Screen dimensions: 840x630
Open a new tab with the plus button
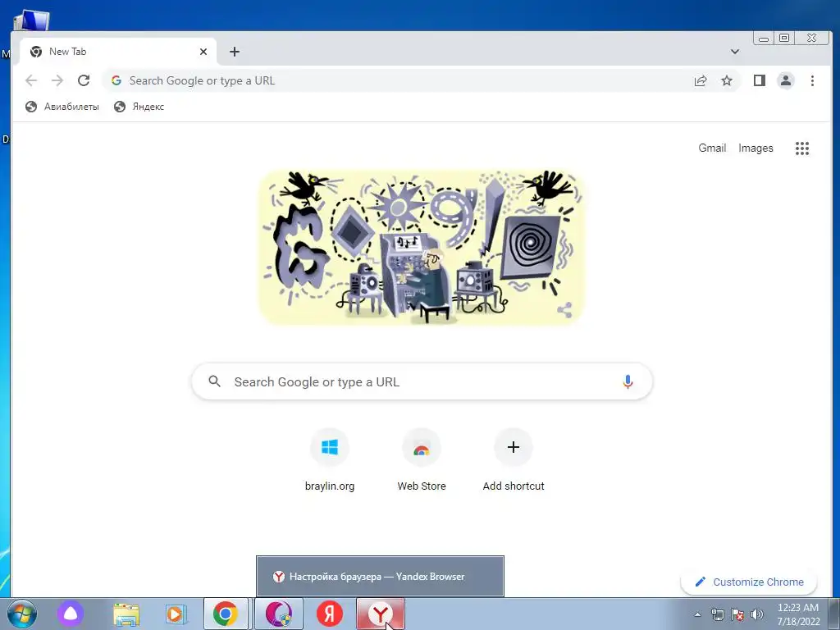pyautogui.click(x=234, y=52)
